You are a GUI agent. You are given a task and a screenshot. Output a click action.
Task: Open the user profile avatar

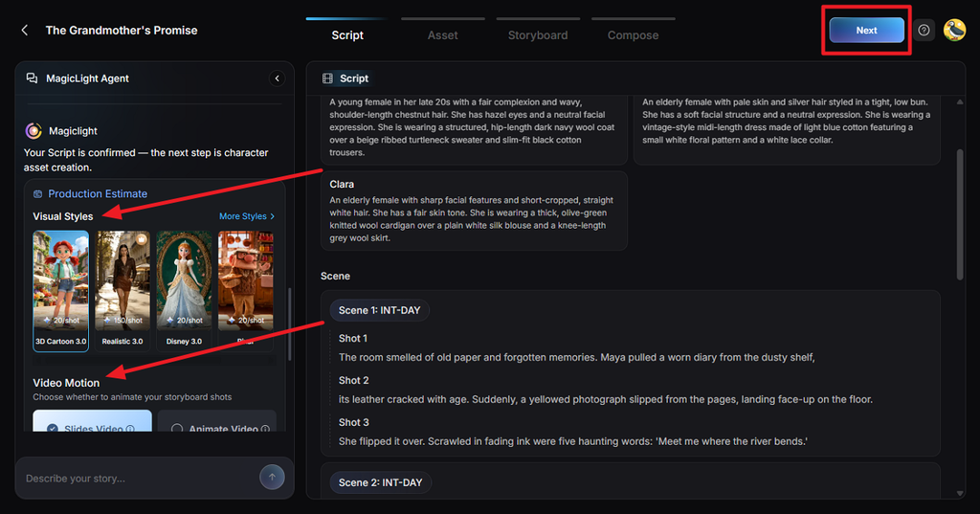(x=954, y=30)
